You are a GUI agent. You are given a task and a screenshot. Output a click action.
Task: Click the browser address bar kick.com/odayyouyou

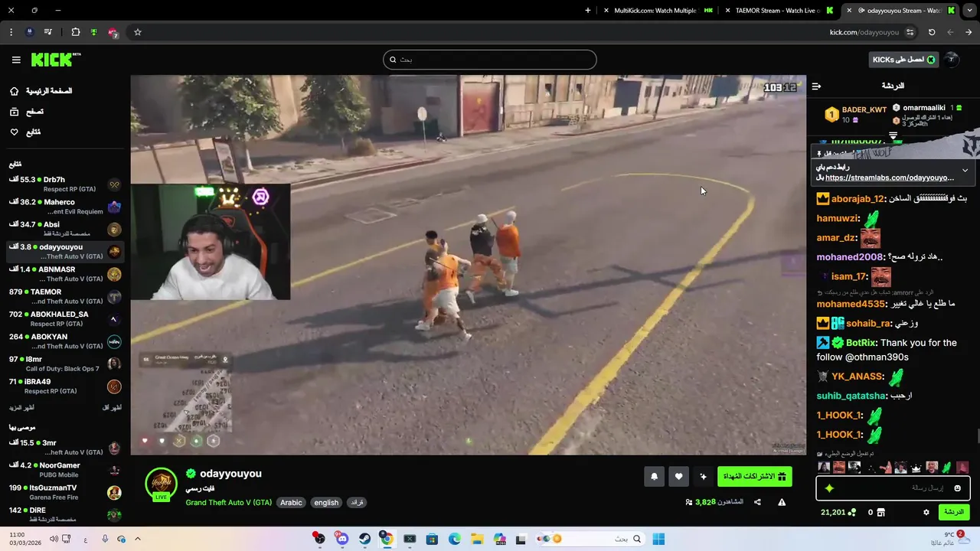pyautogui.click(x=864, y=32)
